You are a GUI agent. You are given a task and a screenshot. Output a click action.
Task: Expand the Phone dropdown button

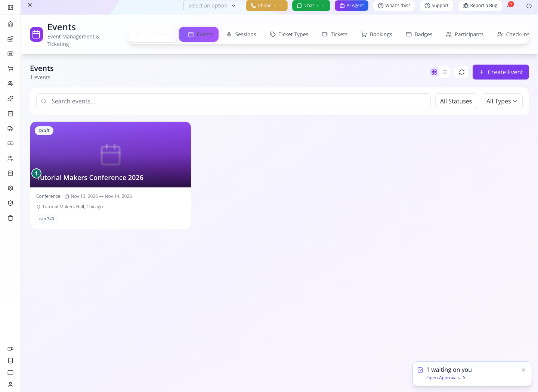tap(267, 6)
